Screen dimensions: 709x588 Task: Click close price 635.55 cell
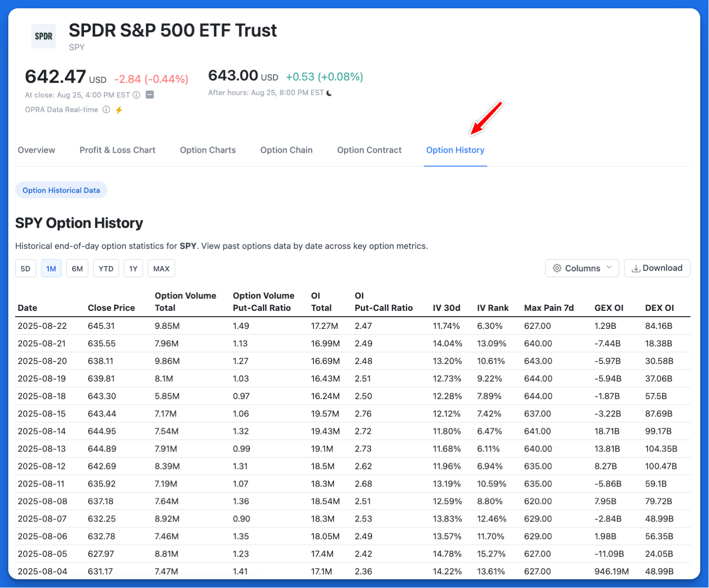102,344
